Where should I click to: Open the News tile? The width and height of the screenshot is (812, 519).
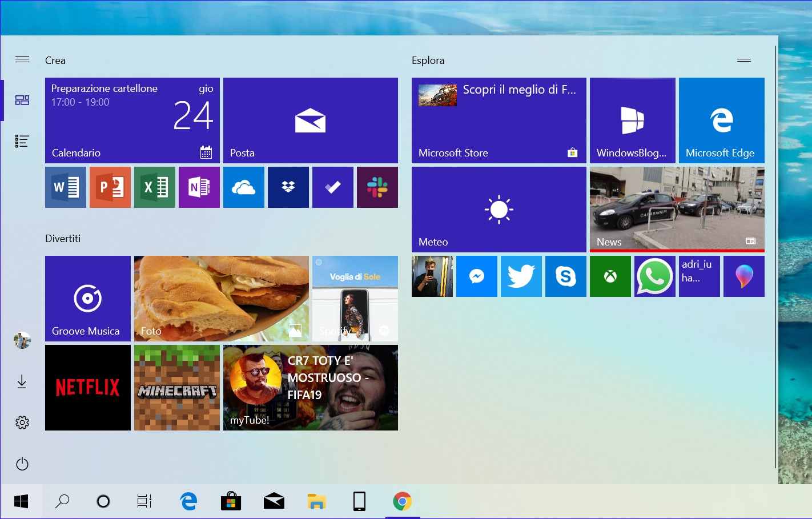coord(677,210)
